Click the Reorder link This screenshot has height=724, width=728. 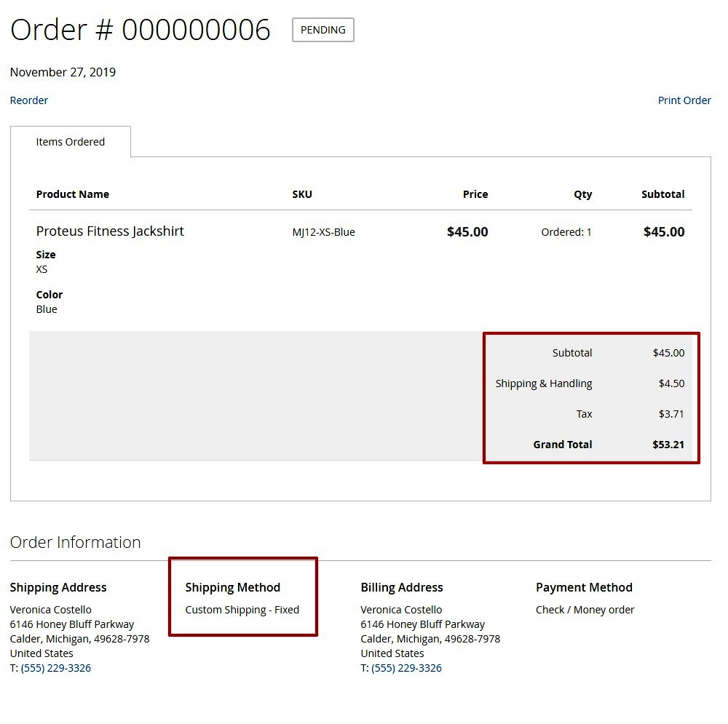click(x=28, y=100)
